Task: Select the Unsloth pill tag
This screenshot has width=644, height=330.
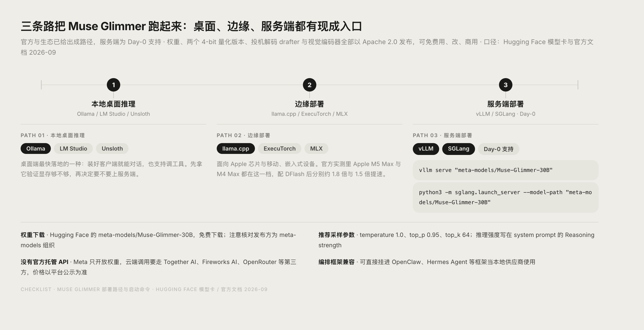Action: tap(112, 148)
